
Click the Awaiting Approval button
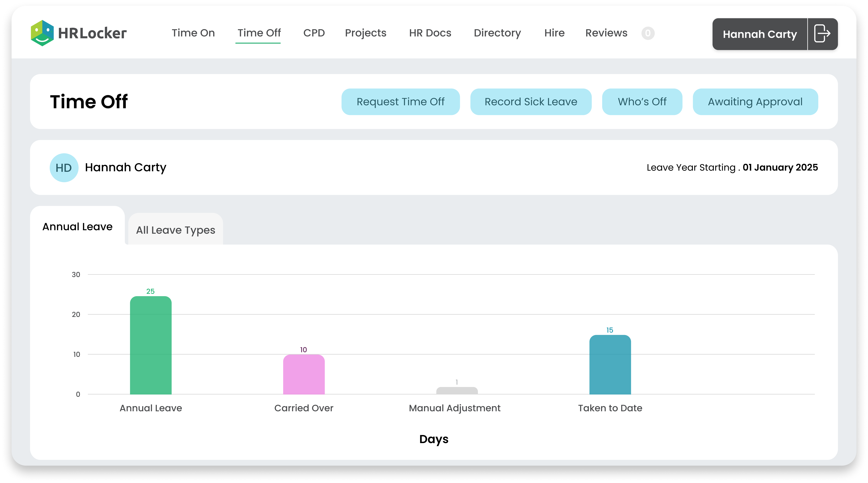click(x=755, y=102)
